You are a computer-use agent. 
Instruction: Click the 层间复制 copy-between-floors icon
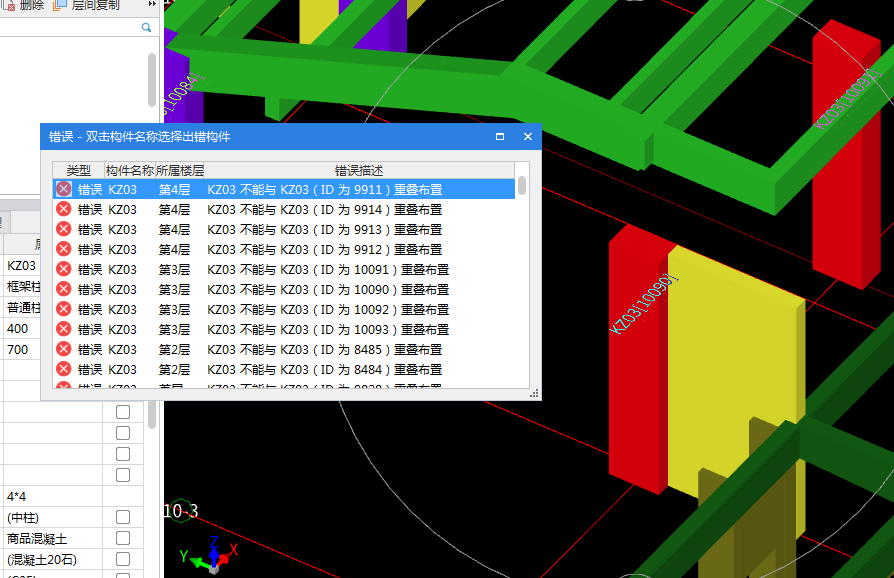tap(60, 5)
